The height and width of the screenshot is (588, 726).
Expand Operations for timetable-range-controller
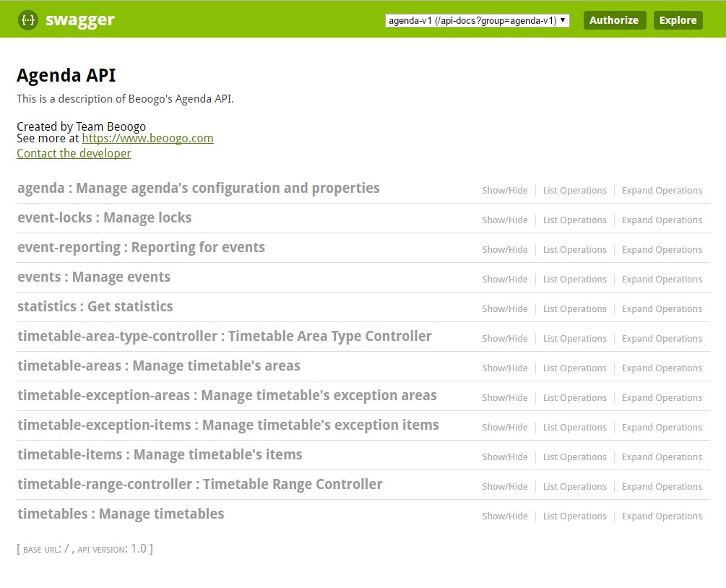tap(662, 487)
